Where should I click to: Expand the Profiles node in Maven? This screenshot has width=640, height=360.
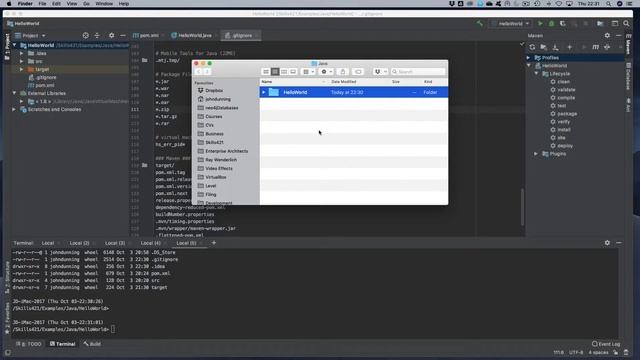(529, 58)
